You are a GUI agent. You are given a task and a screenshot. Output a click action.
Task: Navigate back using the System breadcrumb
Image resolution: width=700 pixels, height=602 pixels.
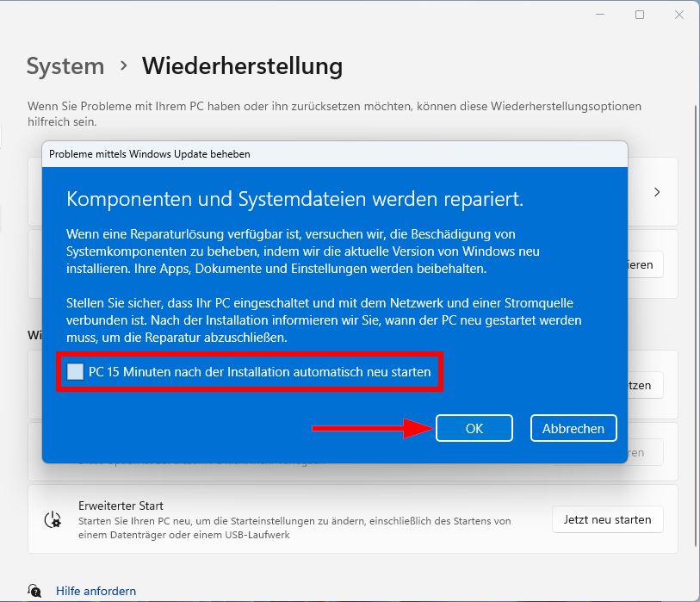(65, 65)
